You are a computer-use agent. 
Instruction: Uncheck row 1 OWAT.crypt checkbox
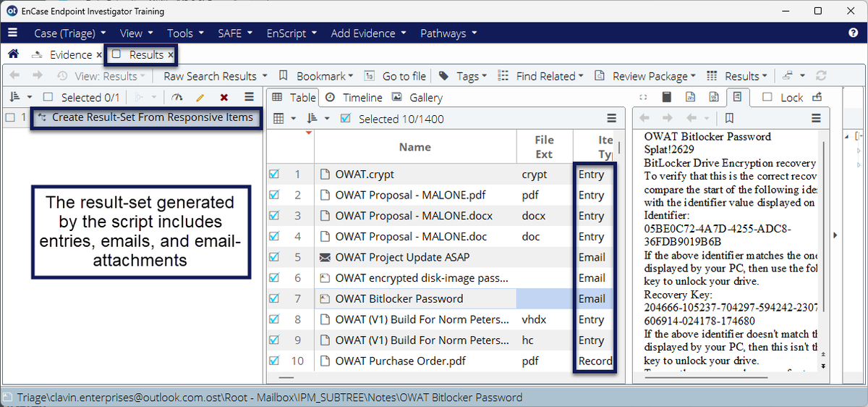tap(274, 175)
